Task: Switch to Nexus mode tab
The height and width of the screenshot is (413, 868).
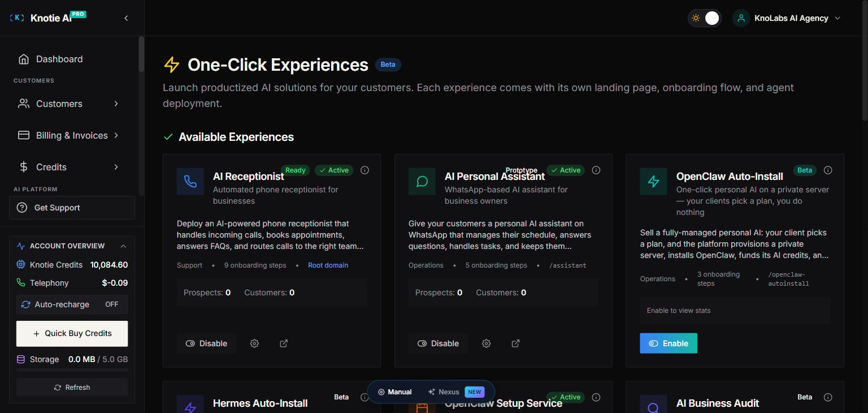Action: pyautogui.click(x=456, y=392)
